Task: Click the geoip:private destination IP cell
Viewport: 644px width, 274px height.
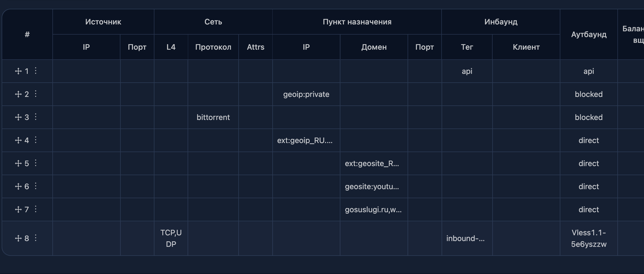Action: pos(306,94)
